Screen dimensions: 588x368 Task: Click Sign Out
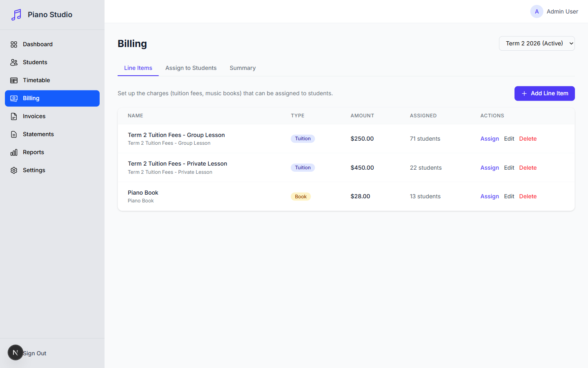[x=35, y=353]
